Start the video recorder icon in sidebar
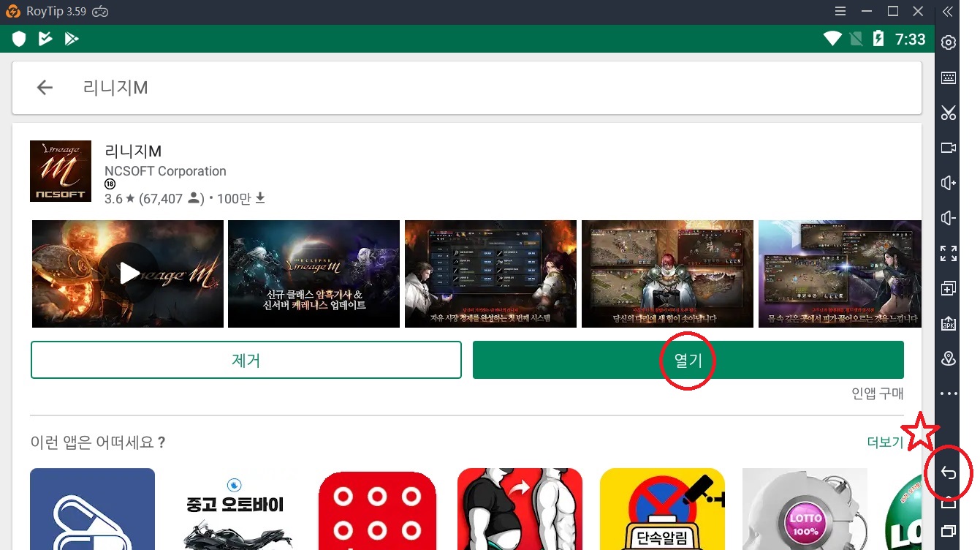Screen dimensions: 980x550 tap(949, 148)
